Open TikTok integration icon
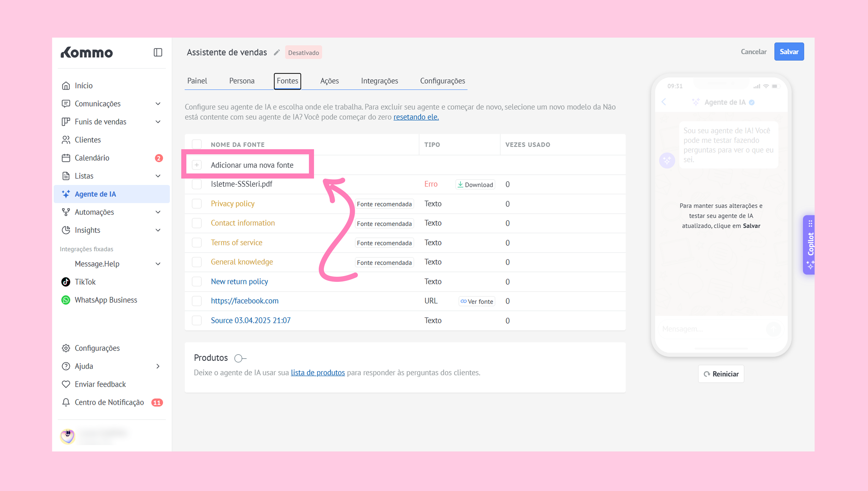The width and height of the screenshot is (868, 491). pos(66,282)
